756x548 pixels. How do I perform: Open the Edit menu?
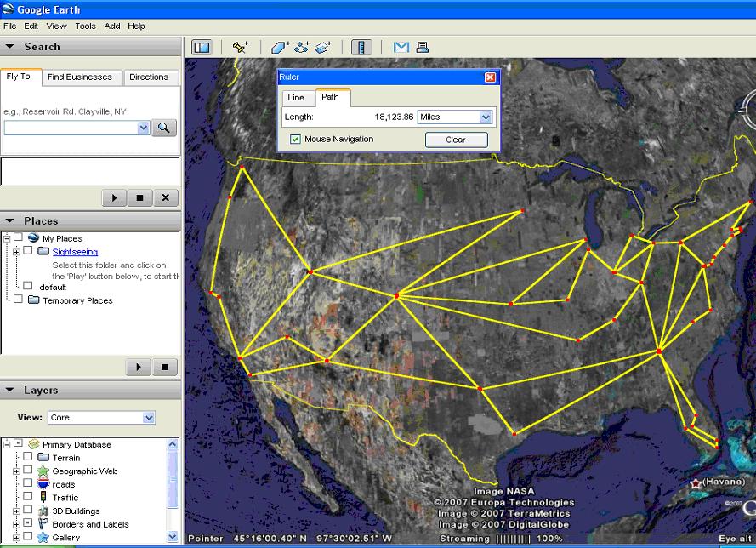[31, 26]
